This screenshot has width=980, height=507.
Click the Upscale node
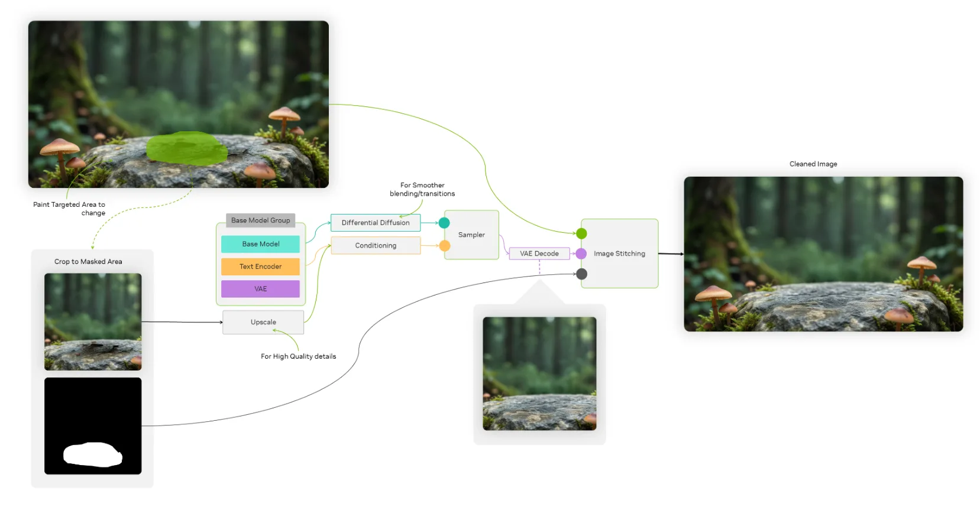coord(263,322)
